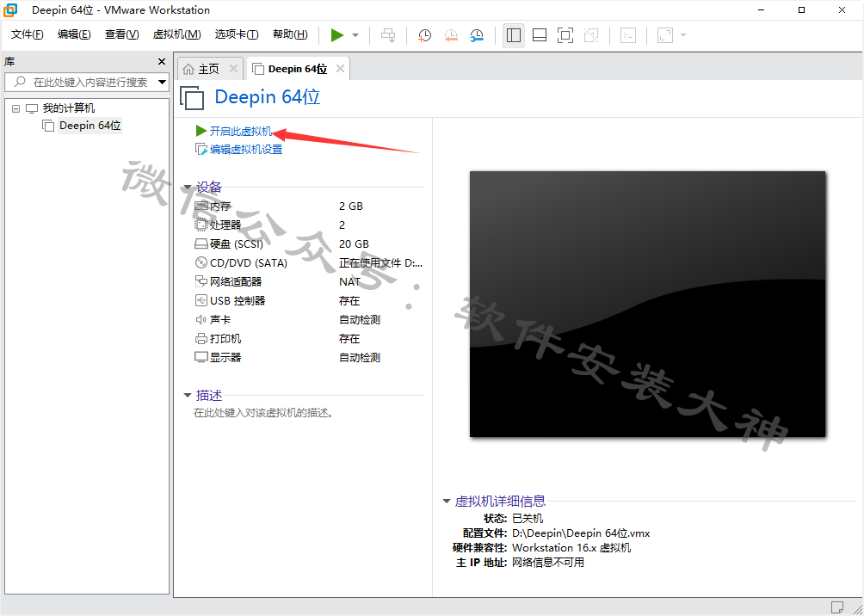The height and width of the screenshot is (616, 864).
Task: Toggle the thumbnail bar view
Action: click(540, 35)
